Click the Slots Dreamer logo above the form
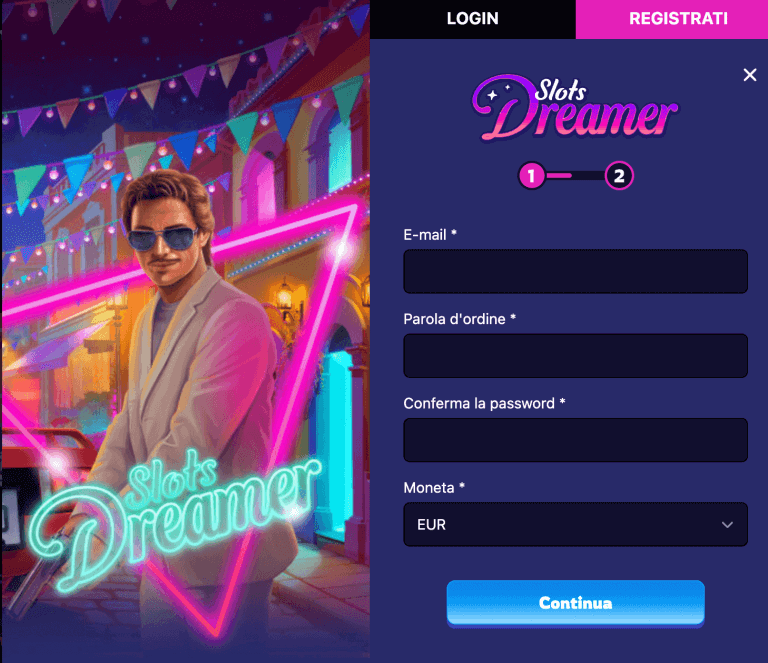Viewport: 768px width, 663px height. coord(575,108)
